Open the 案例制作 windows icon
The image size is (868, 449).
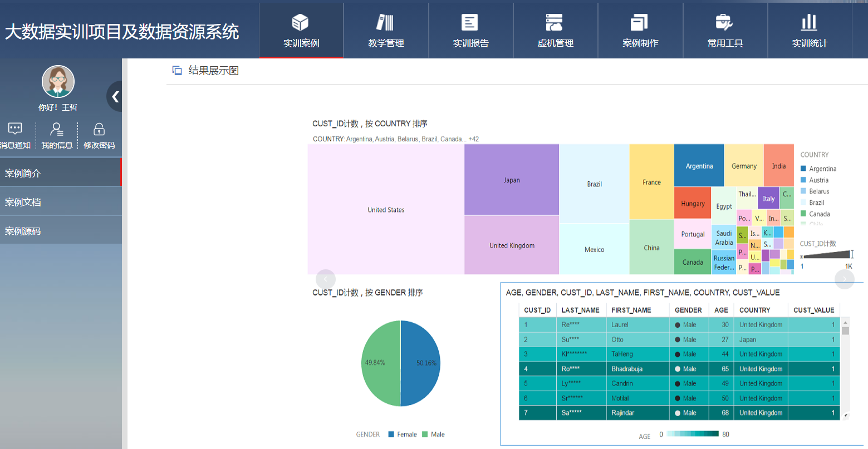click(639, 23)
